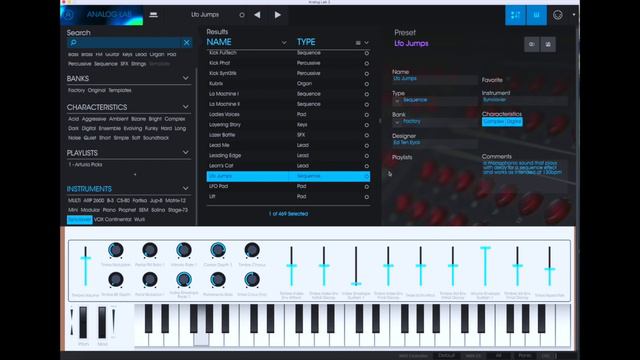Image resolution: width=640 pixels, height=360 pixels.
Task: Filter by the Templates bank tag
Action: pos(120,90)
